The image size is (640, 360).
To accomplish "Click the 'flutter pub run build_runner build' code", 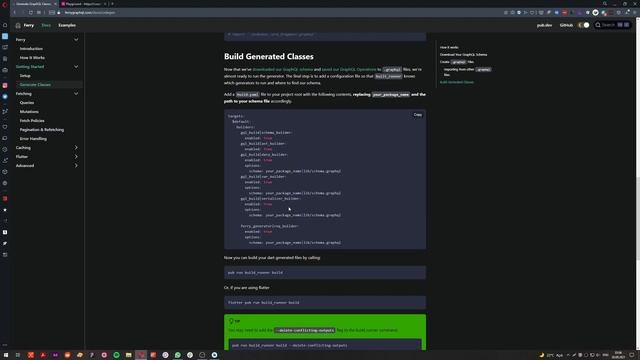I will [264, 303].
